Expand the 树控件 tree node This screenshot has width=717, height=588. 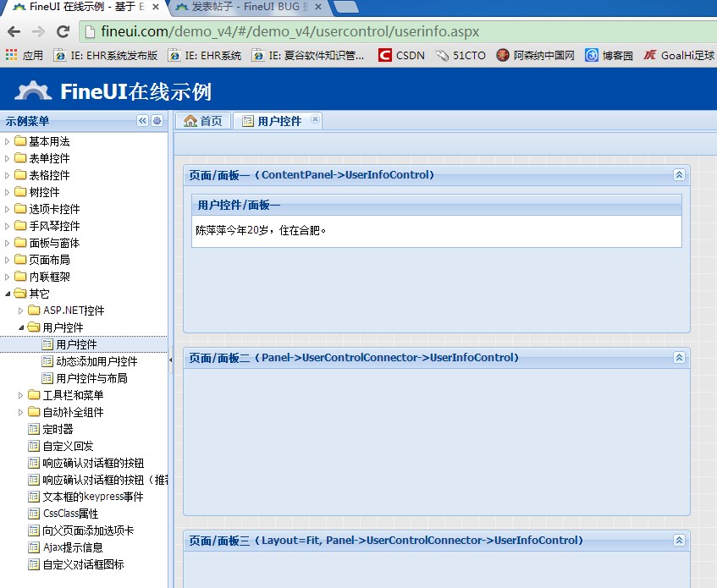coord(7,192)
